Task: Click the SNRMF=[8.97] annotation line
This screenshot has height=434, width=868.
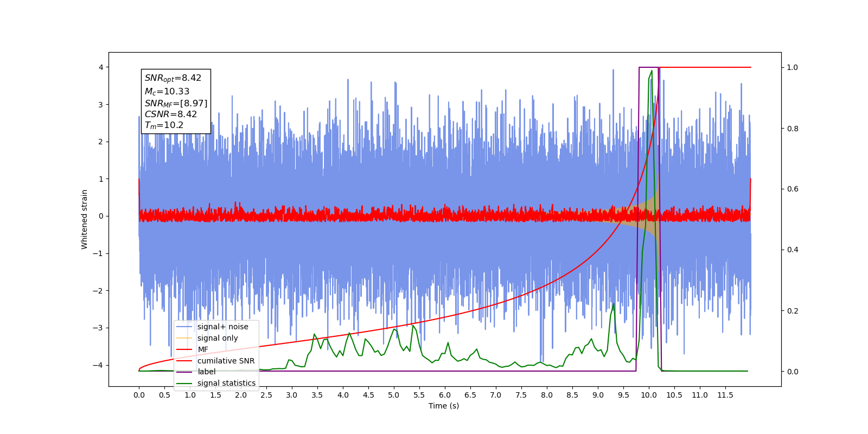Action: click(x=176, y=103)
